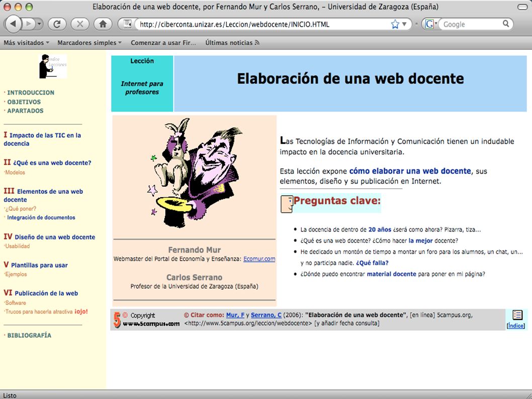Viewport: 532px width, 399px height.
Task: Go to the Home page button
Action: click(103, 24)
